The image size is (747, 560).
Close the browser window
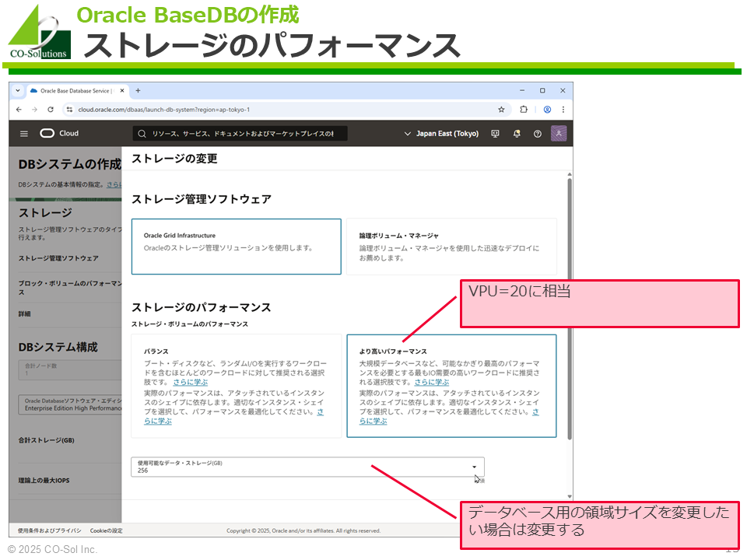point(563,90)
